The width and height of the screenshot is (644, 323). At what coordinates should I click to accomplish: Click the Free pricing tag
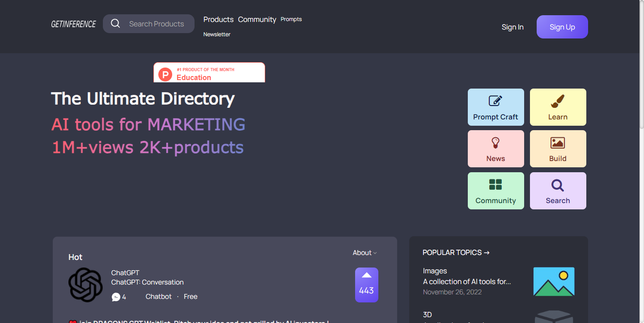191,297
